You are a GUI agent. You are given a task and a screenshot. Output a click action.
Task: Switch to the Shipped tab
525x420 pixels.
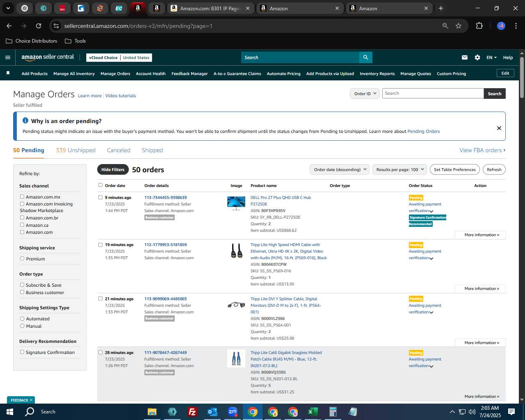(152, 150)
